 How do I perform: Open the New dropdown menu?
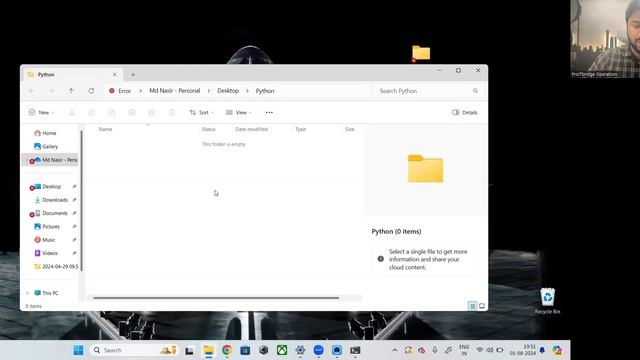click(41, 112)
